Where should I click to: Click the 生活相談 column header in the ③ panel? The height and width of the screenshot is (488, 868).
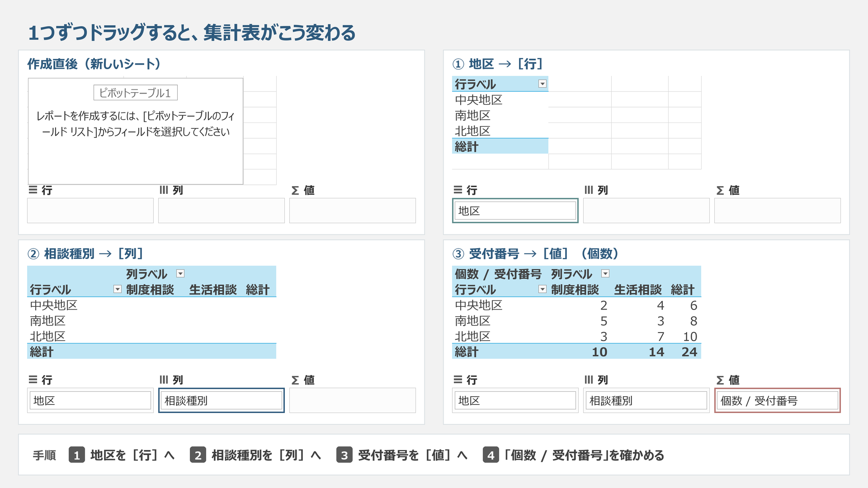[638, 290]
